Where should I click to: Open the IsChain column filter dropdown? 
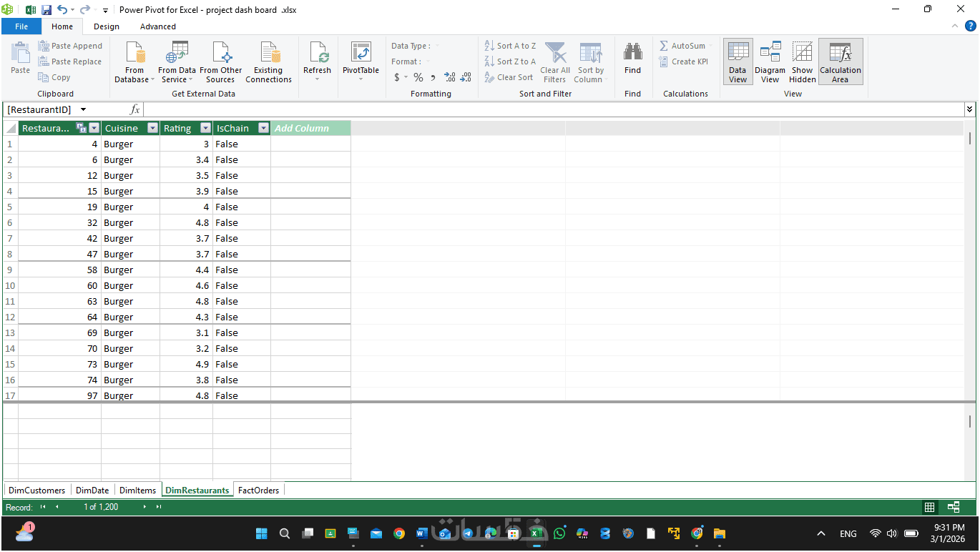click(x=263, y=128)
